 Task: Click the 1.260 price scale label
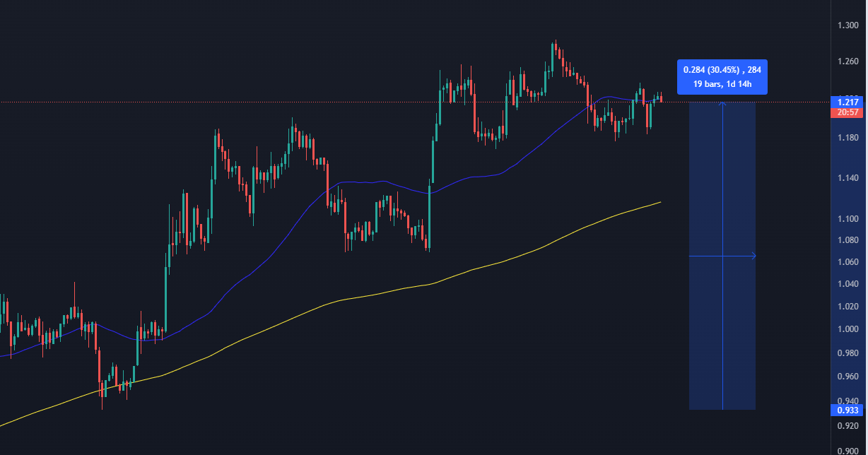click(848, 61)
